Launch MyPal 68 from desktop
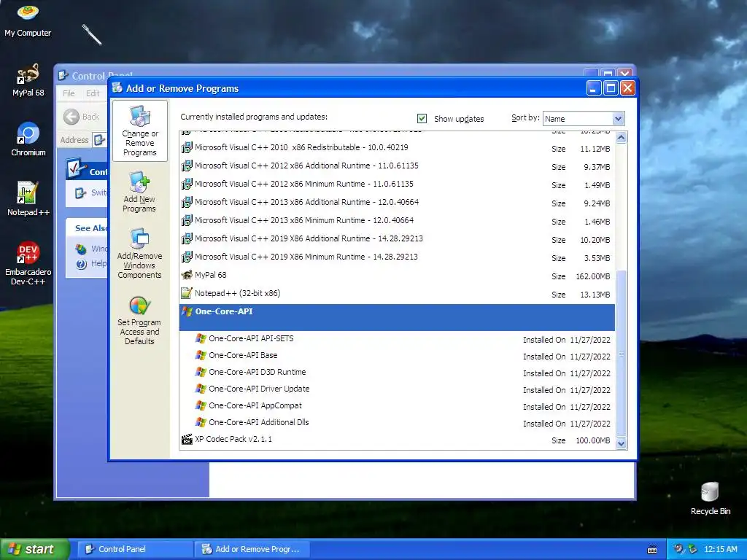747x560 pixels. [28, 80]
